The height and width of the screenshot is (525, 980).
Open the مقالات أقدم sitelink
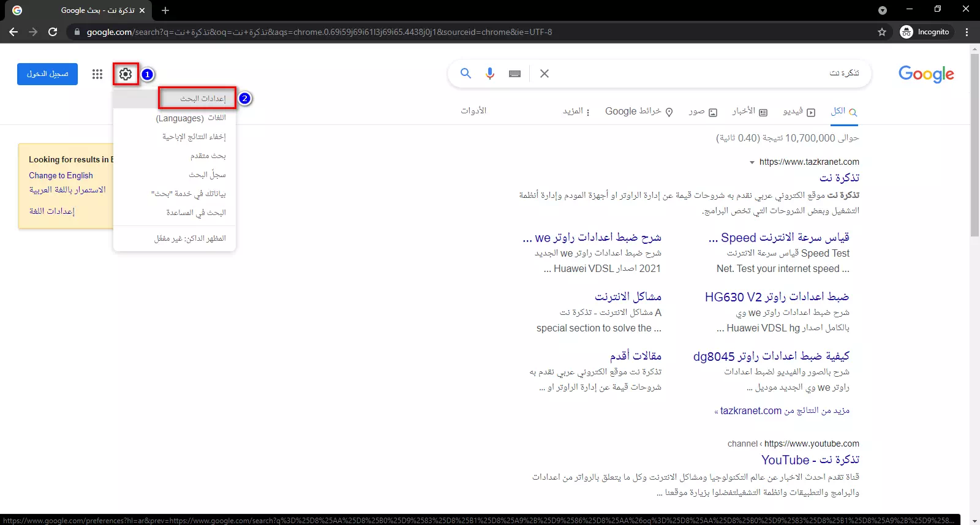click(635, 357)
